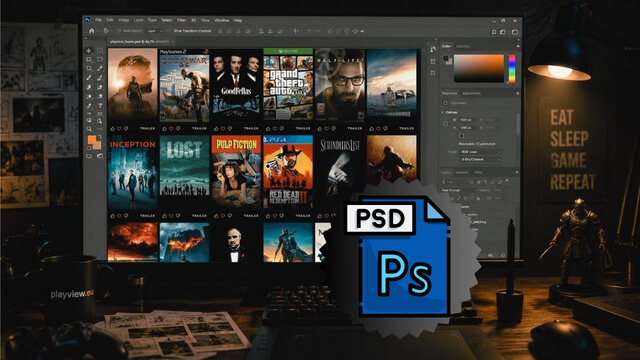Select the Zoom tool in toolbar
Image resolution: width=640 pixels, height=360 pixels.
point(89,129)
